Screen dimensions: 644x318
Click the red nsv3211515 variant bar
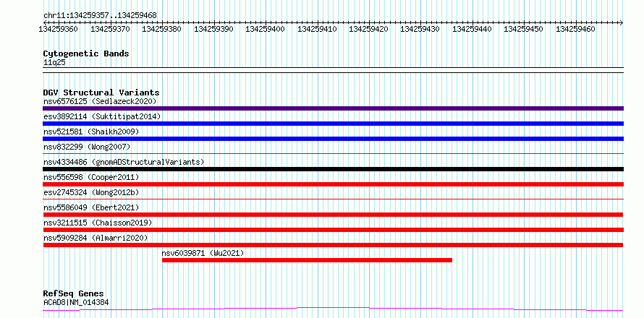point(333,230)
